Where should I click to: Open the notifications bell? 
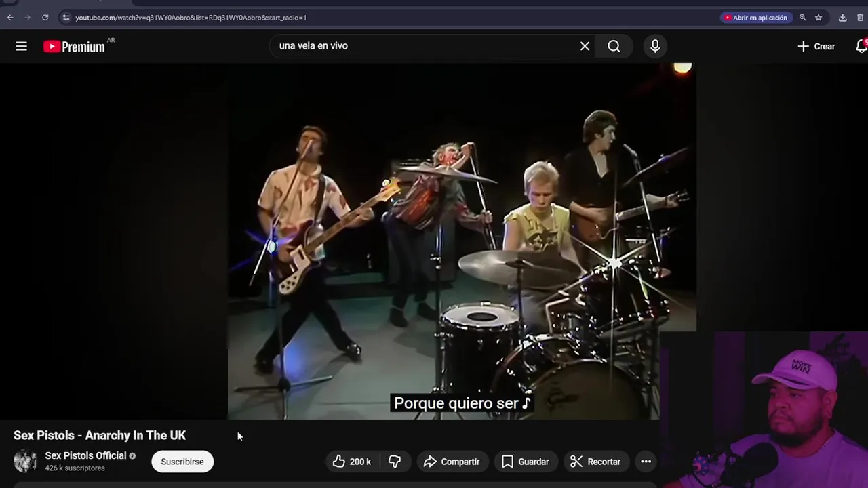tap(861, 46)
